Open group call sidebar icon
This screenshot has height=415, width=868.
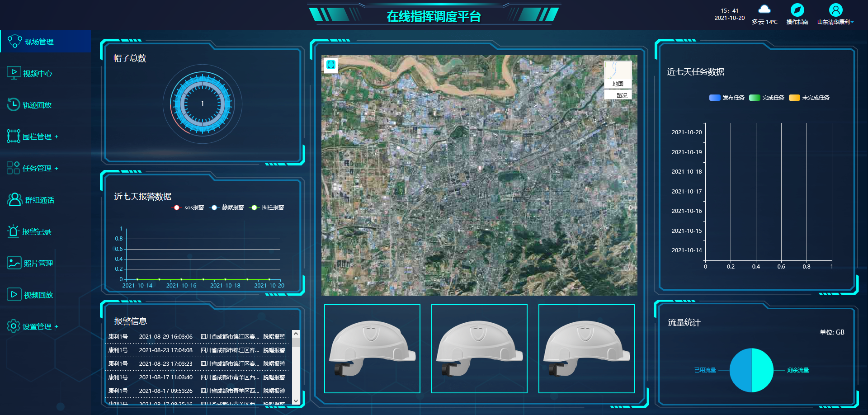14,199
